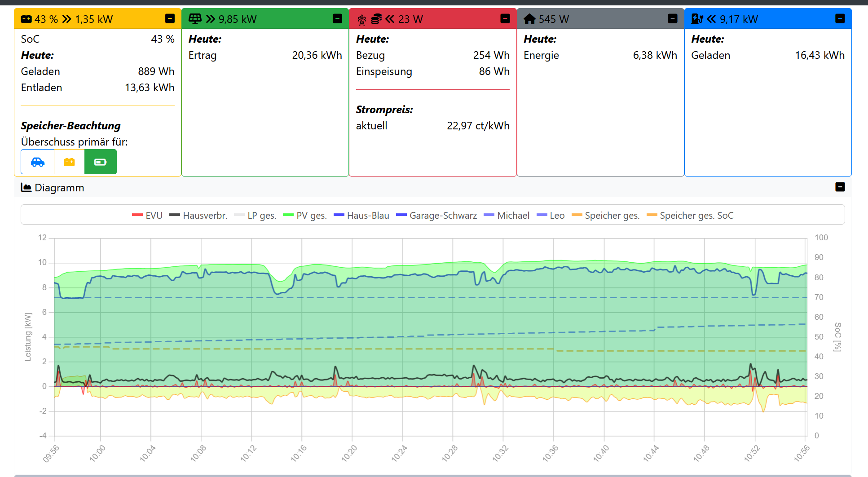Collapse the Diagramm section
The image size is (868, 477).
coord(840,187)
